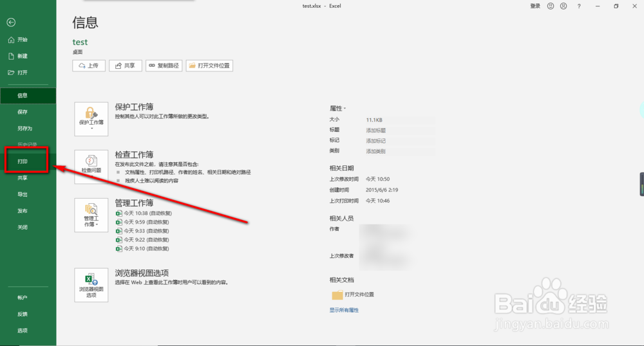Click the smiley face feedback icon

(551, 6)
